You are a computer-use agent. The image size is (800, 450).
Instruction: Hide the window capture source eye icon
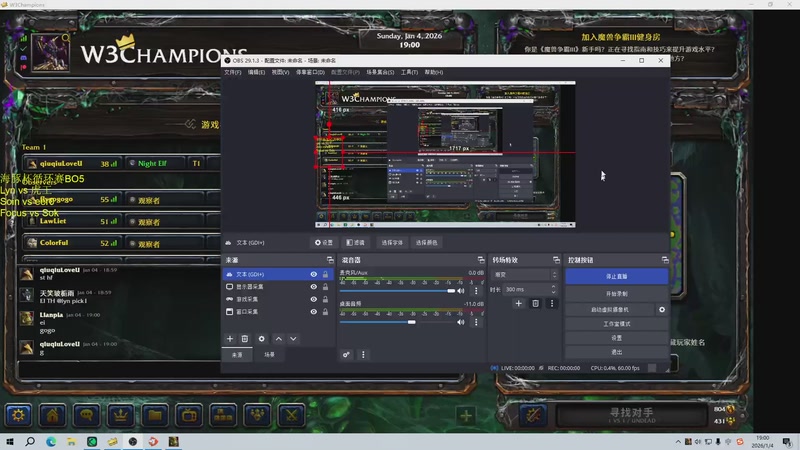[314, 312]
